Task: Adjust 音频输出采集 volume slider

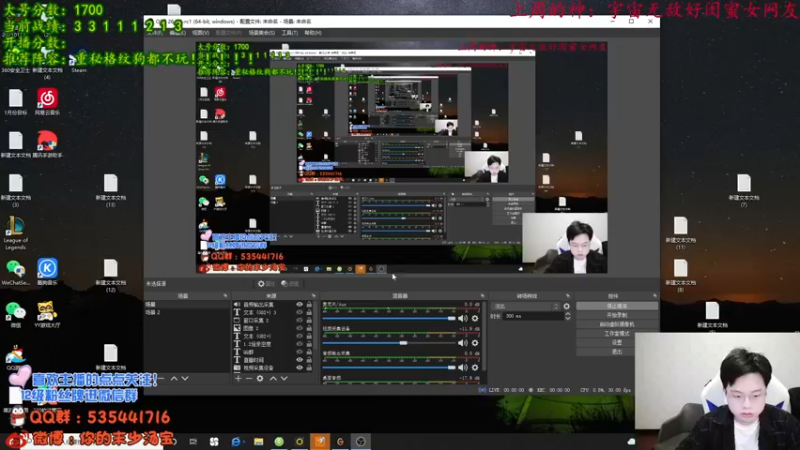Action: click(x=389, y=367)
